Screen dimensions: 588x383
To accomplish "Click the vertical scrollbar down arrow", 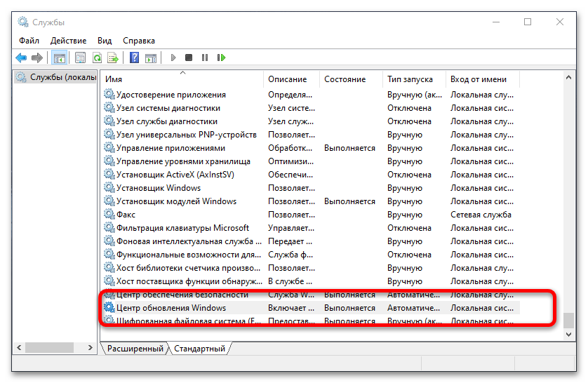I will [x=568, y=334].
